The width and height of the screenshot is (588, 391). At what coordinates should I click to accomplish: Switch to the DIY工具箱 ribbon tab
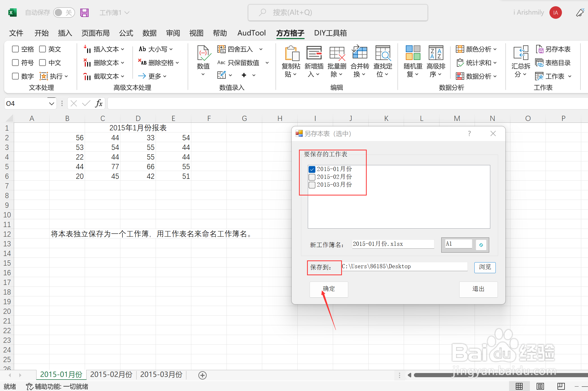330,33
